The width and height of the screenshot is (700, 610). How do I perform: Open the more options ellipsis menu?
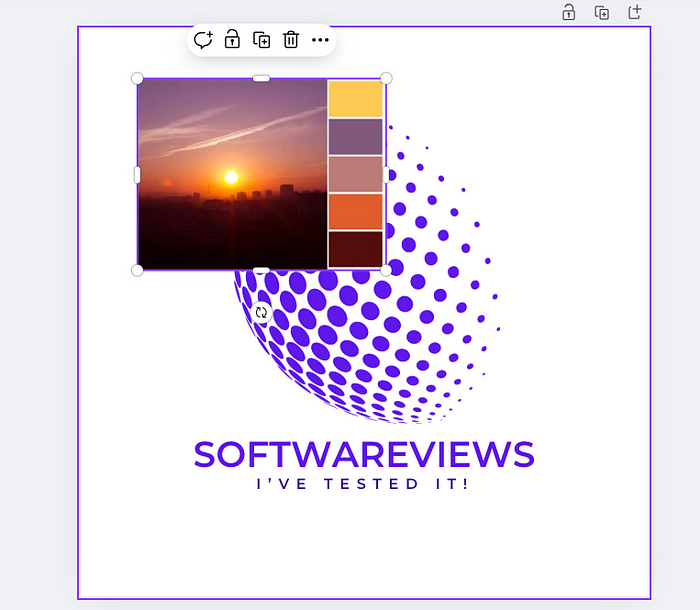(x=320, y=40)
